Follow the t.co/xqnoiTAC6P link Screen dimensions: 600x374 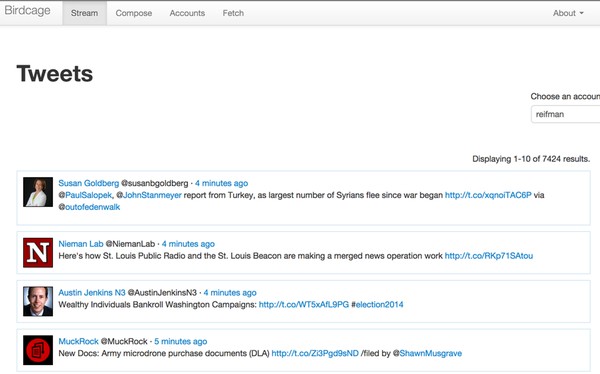[x=488, y=195]
